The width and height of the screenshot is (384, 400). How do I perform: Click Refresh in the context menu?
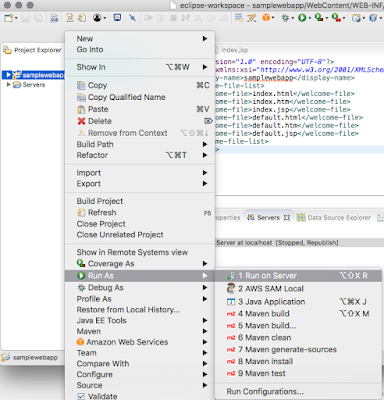pos(140,212)
